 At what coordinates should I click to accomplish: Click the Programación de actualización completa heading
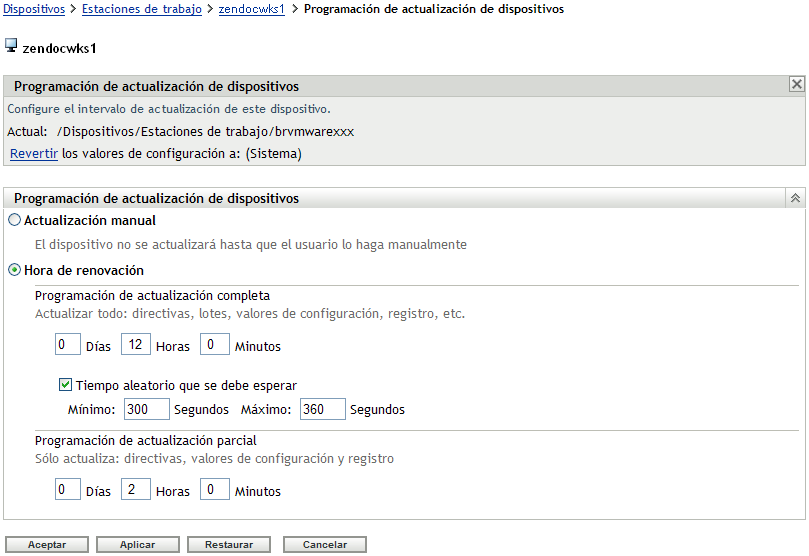pyautogui.click(x=152, y=296)
